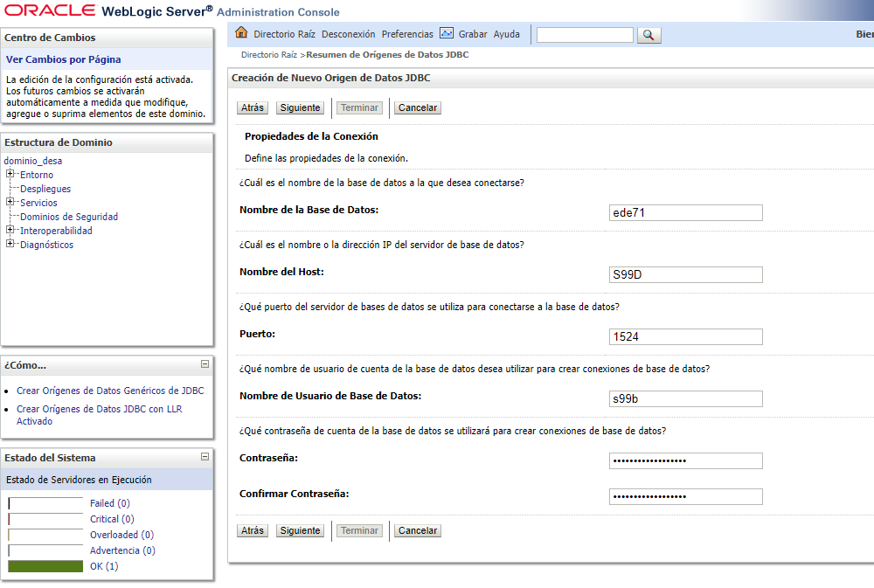Open Directorio Raíz in the toolbar

pyautogui.click(x=284, y=34)
